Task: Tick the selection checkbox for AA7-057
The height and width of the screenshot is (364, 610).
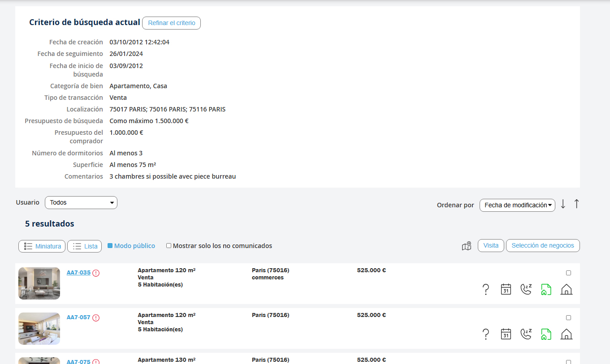Action: click(x=568, y=317)
